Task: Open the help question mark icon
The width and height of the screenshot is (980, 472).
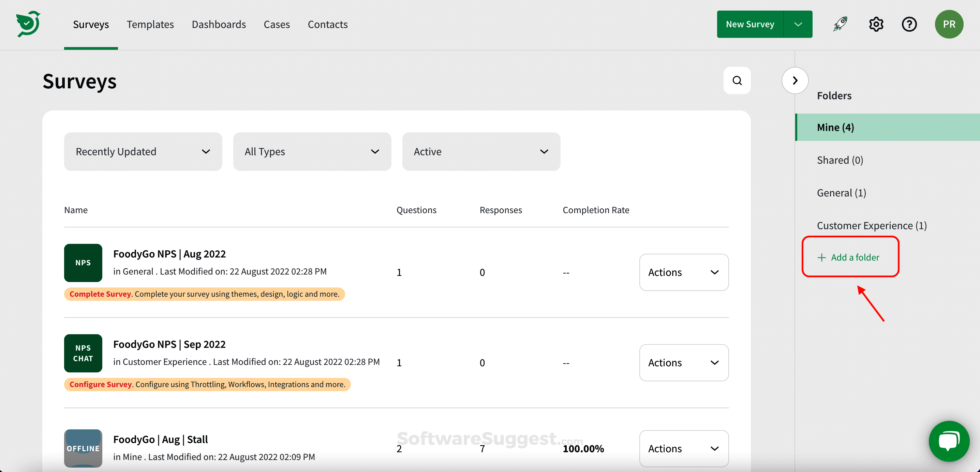Action: [x=909, y=24]
